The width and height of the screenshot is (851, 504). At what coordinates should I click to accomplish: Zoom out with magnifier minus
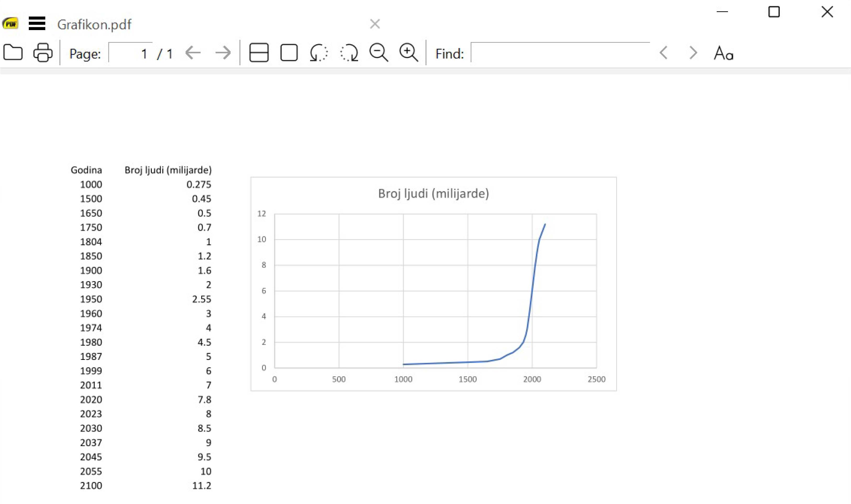379,53
